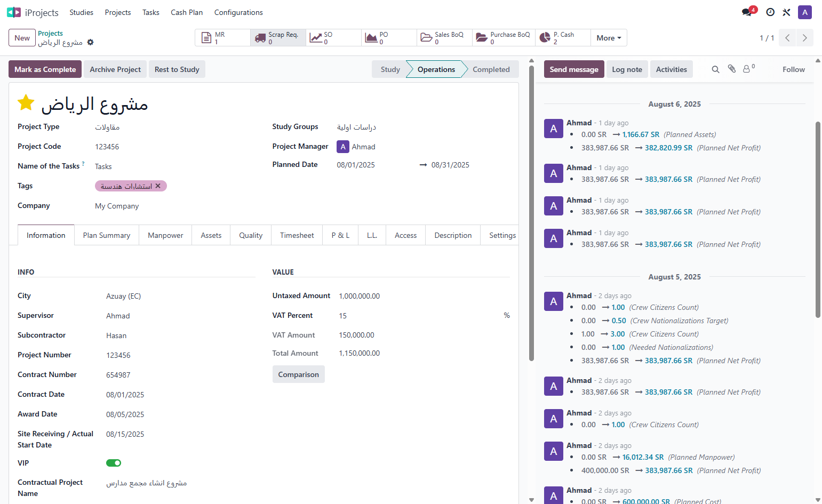Open the Project Manager Ahmad field
This screenshot has width=822, height=504.
(423, 147)
